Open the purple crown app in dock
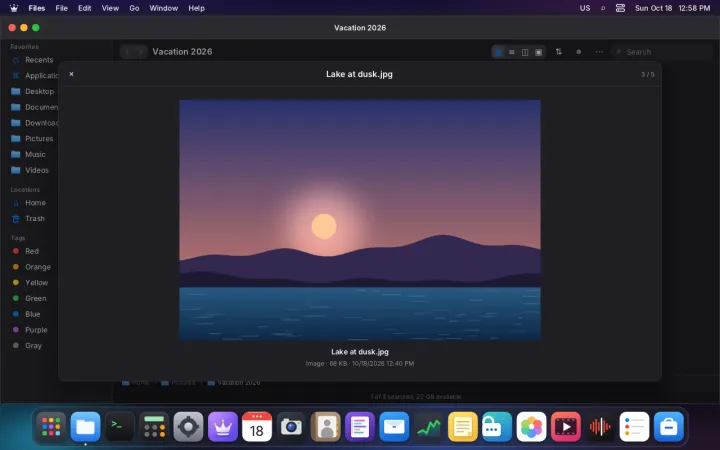This screenshot has width=720, height=450. pyautogui.click(x=223, y=427)
